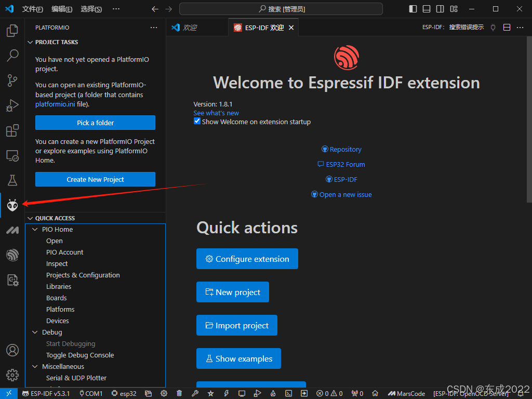Collapse the Miscellaneous tree node
The height and width of the screenshot is (399, 532).
pyautogui.click(x=35, y=366)
